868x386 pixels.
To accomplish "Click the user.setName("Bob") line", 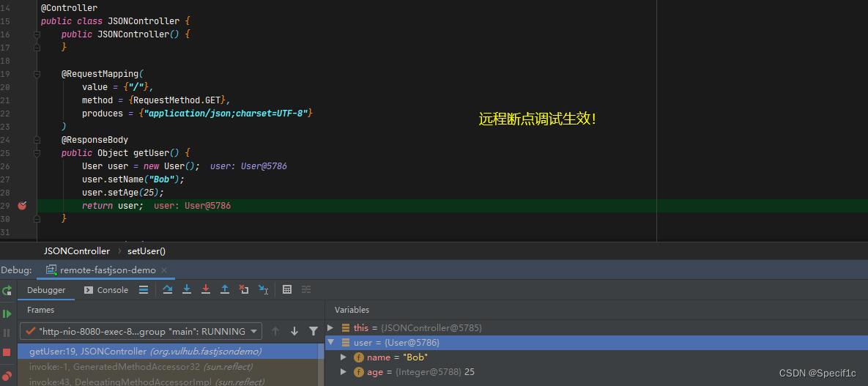I will (x=133, y=179).
